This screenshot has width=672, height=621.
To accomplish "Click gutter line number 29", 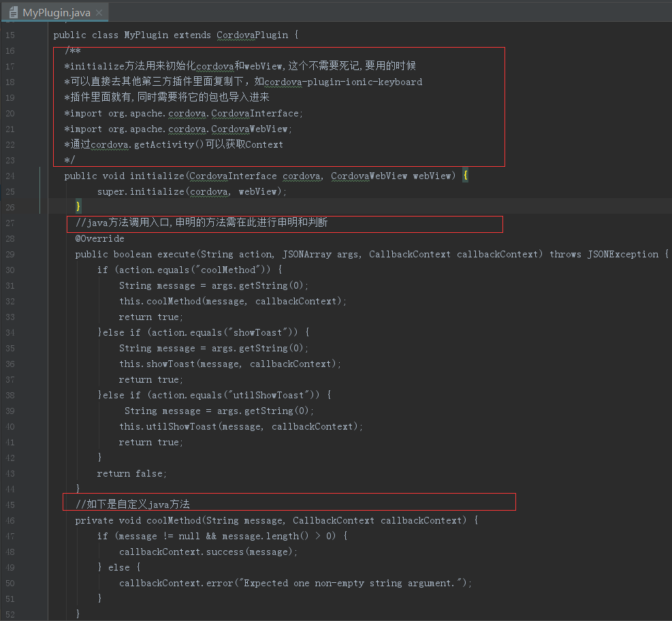I will [10, 255].
